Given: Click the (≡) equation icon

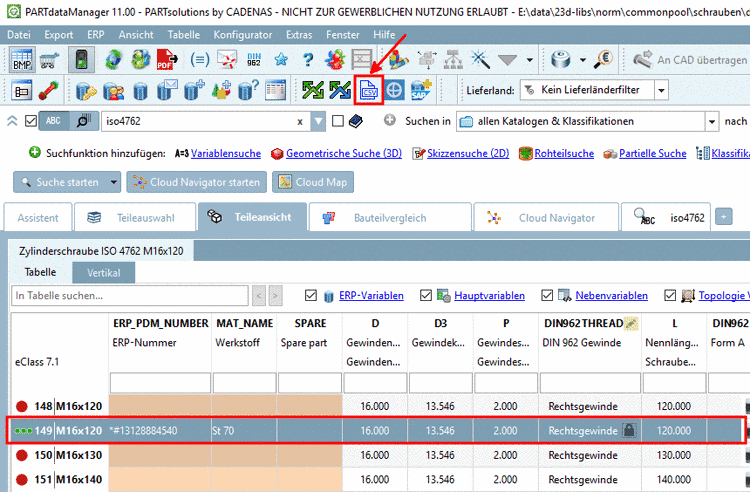Looking at the screenshot, I should point(199,60).
